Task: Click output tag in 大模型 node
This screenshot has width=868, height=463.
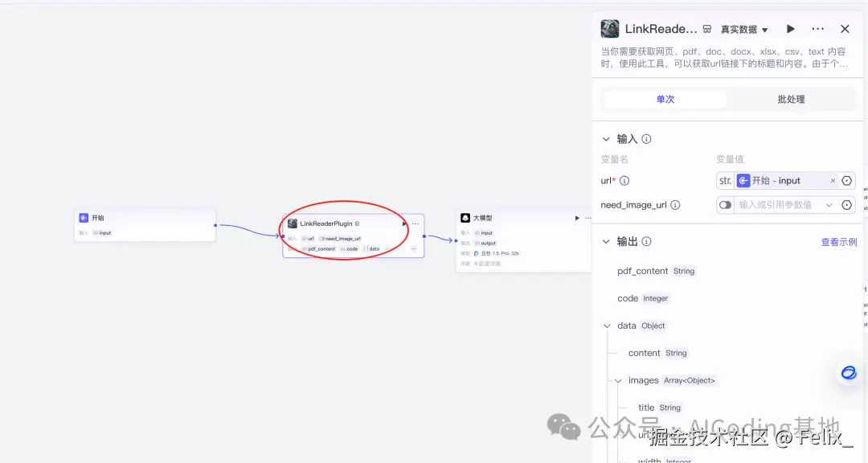Action: pos(485,243)
